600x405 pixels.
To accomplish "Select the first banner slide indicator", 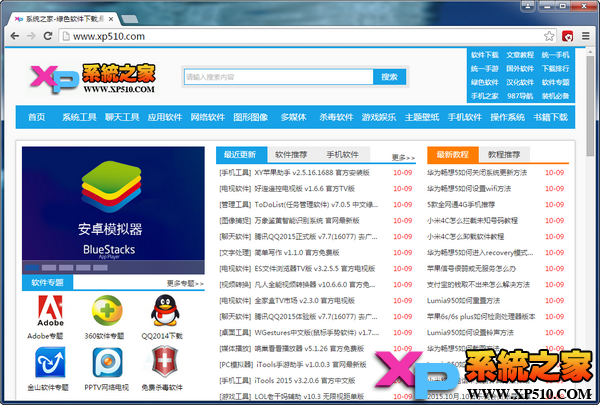I will (32, 268).
